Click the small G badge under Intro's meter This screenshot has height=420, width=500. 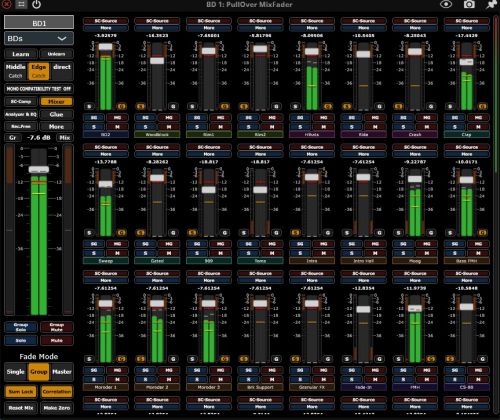(328, 233)
